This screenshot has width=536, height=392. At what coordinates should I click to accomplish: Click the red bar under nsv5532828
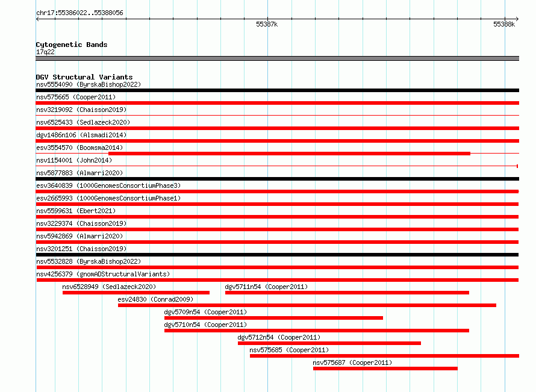tap(277, 267)
